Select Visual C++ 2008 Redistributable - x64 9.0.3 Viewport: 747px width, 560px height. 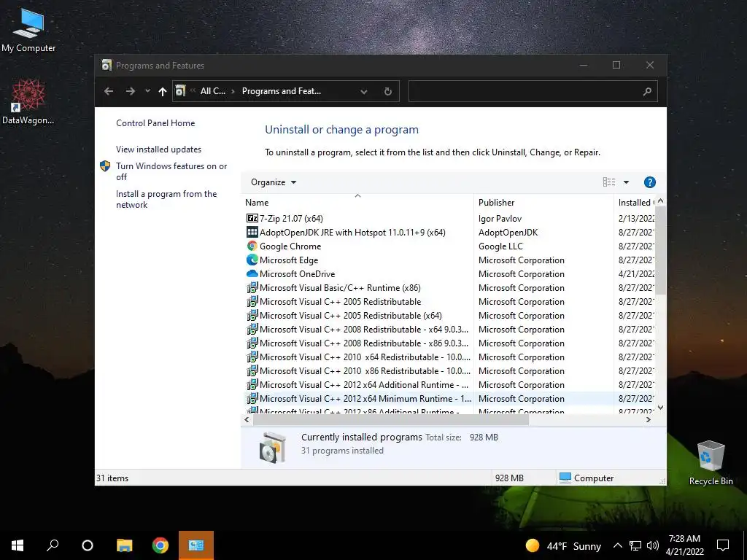click(x=363, y=329)
